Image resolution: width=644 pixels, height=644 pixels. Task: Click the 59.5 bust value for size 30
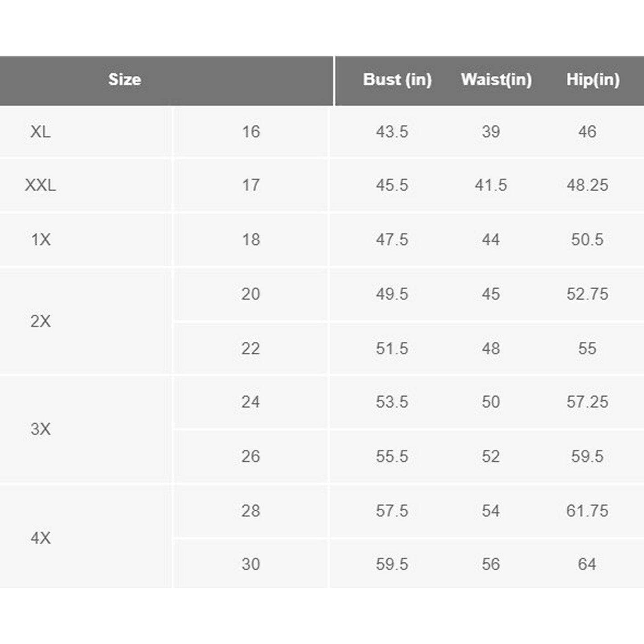392,564
